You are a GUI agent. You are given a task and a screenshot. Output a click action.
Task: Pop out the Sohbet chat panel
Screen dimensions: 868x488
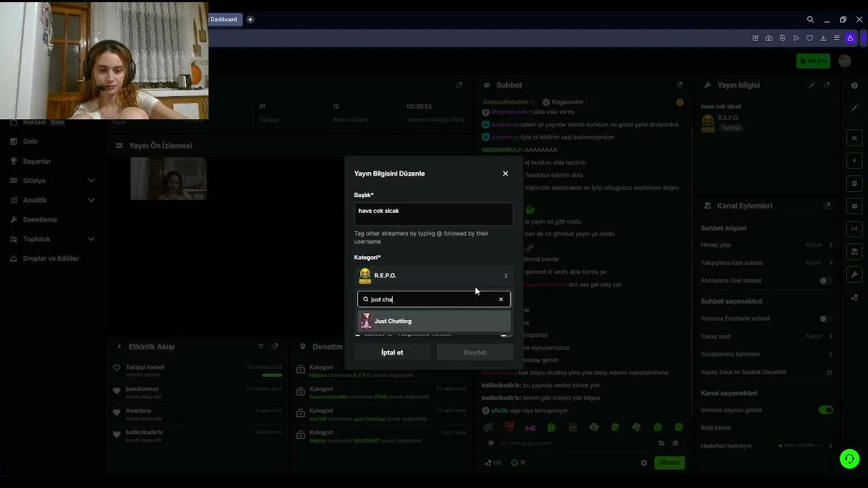click(x=679, y=85)
